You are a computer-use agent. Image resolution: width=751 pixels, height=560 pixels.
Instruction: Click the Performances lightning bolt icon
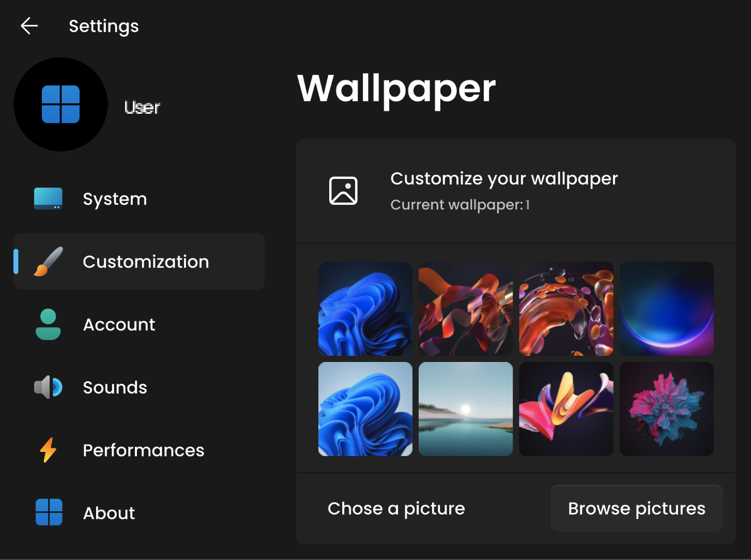point(48,450)
